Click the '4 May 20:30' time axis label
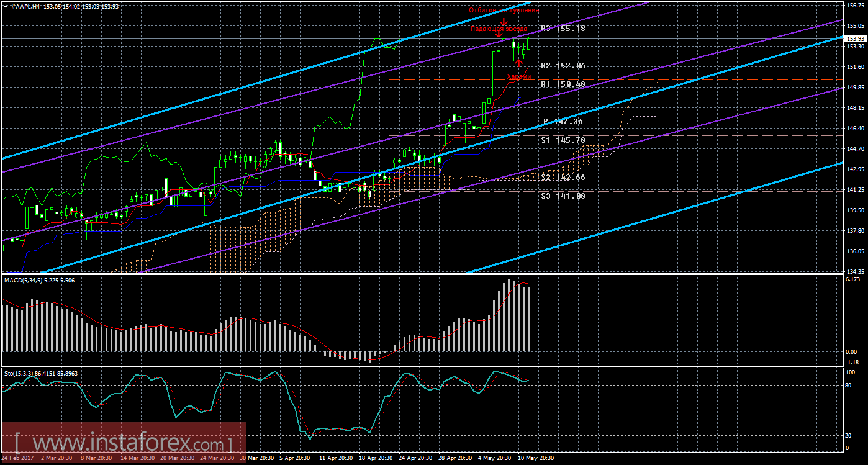This screenshot has height=465, width=868. 494,459
